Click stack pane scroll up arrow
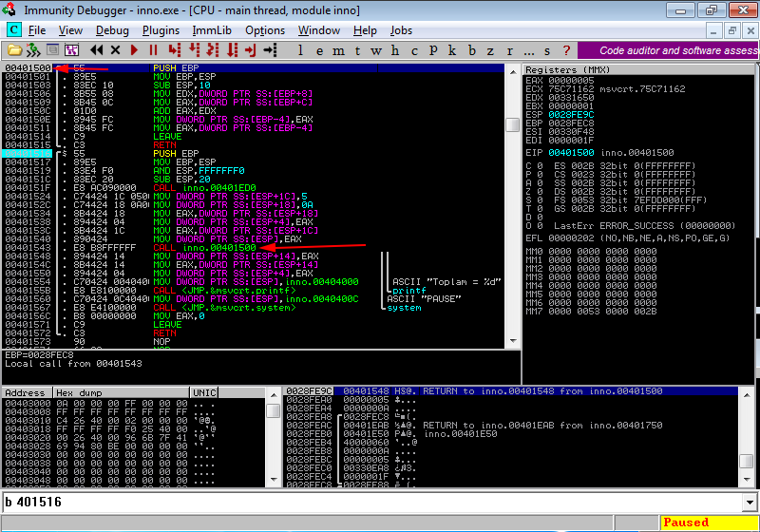The image size is (760, 532). pos(747,395)
